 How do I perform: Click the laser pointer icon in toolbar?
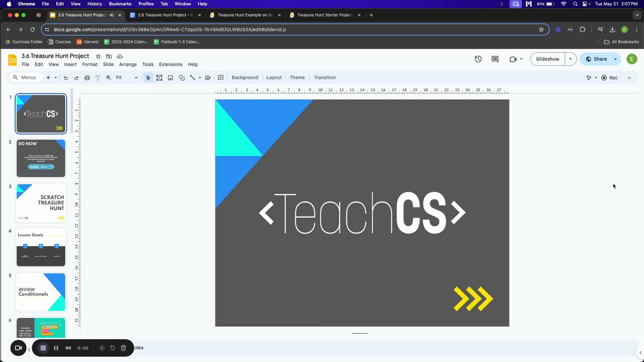(589, 77)
